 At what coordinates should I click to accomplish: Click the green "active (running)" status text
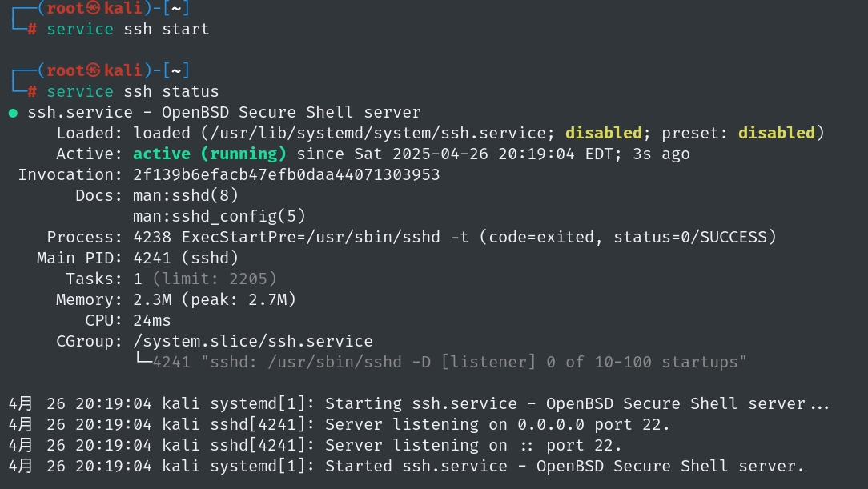[210, 154]
